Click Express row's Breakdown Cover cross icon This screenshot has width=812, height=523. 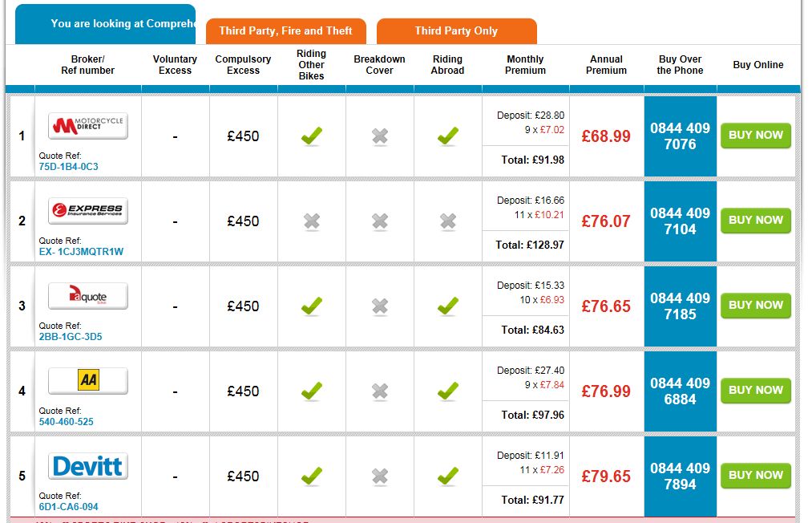380,221
